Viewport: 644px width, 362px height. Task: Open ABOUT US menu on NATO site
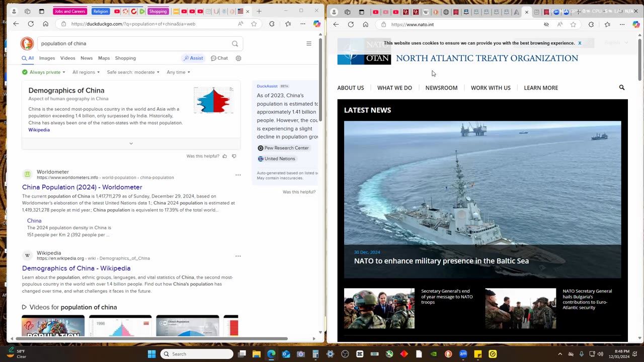[351, 87]
